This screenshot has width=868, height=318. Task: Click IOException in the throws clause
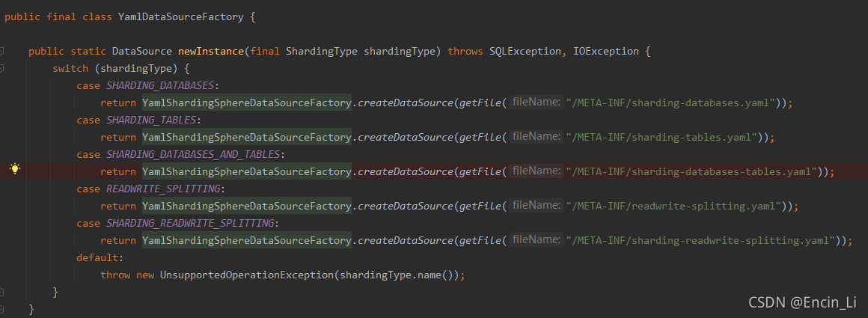coord(605,52)
